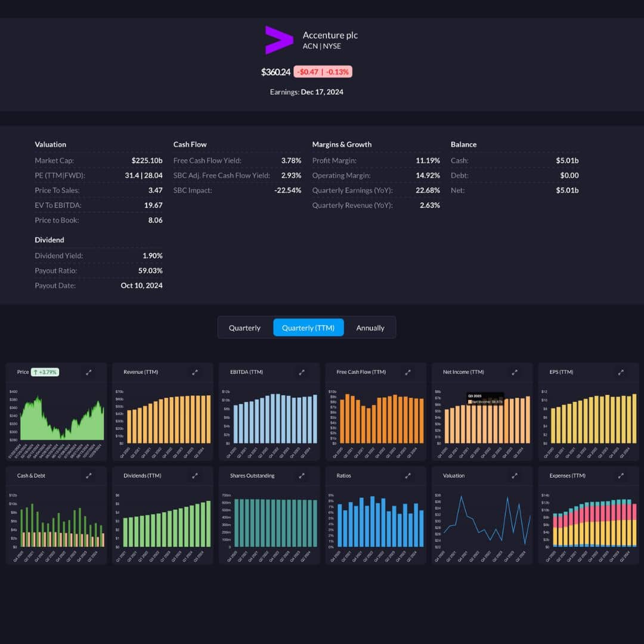Click the Operating Margin value 14.92%

click(428, 175)
